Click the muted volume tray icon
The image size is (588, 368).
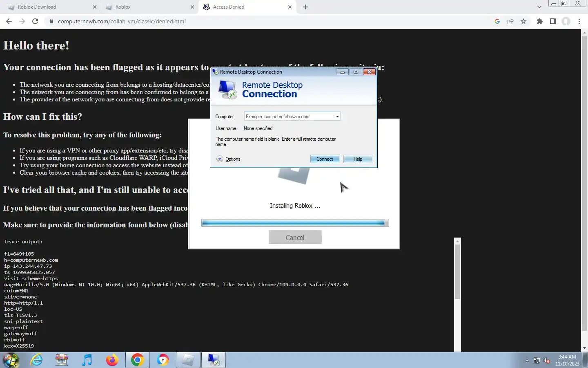547,360
